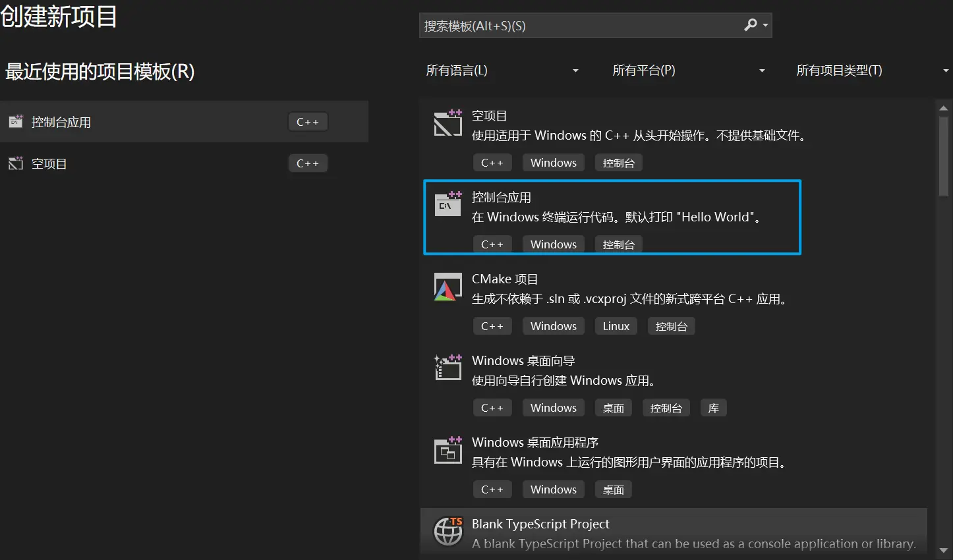Select the Windows 桌面应用程序 template title
The image size is (953, 560).
point(535,443)
